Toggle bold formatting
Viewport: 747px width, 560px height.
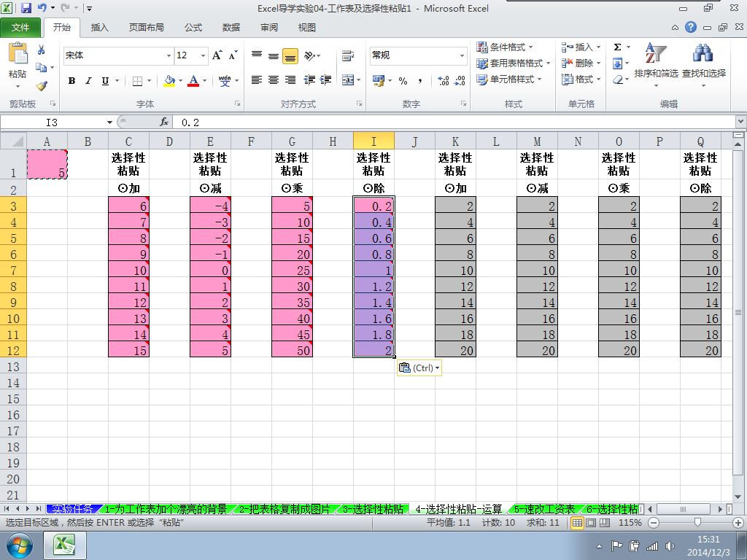click(x=71, y=81)
